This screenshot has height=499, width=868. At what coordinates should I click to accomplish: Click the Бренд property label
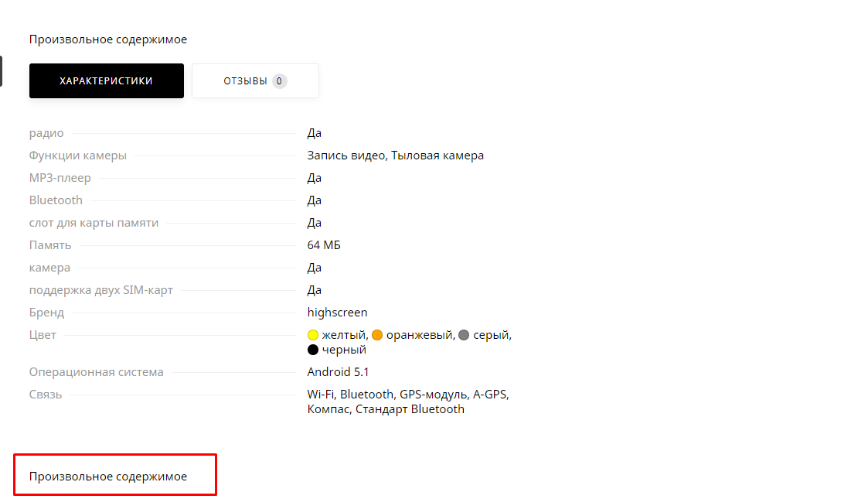(46, 313)
